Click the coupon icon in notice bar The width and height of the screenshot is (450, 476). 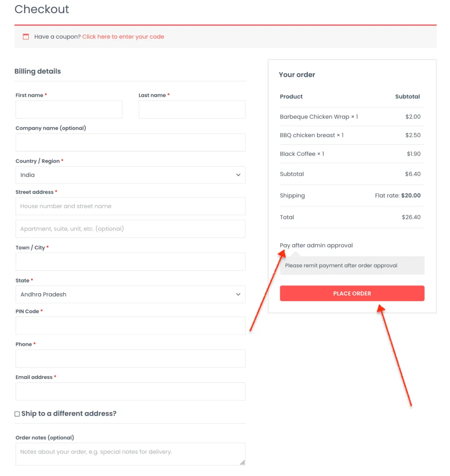pos(26,37)
